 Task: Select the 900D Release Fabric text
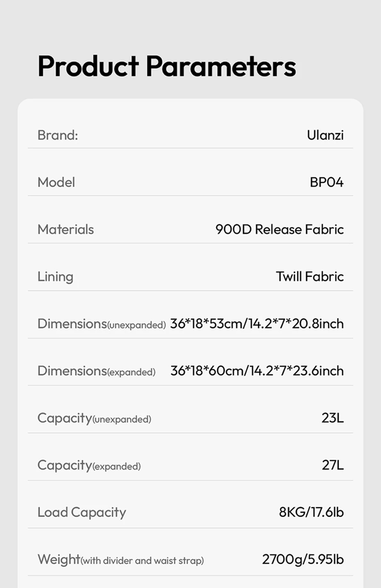279,229
